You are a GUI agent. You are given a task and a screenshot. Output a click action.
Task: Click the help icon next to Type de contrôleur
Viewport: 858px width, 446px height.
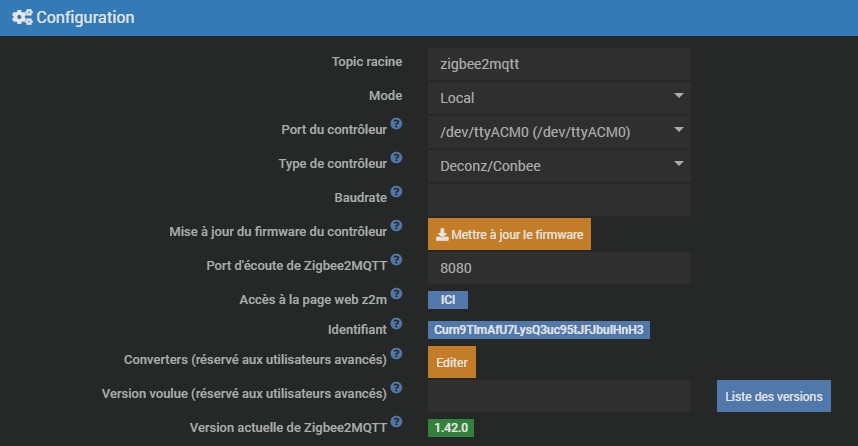coord(396,158)
